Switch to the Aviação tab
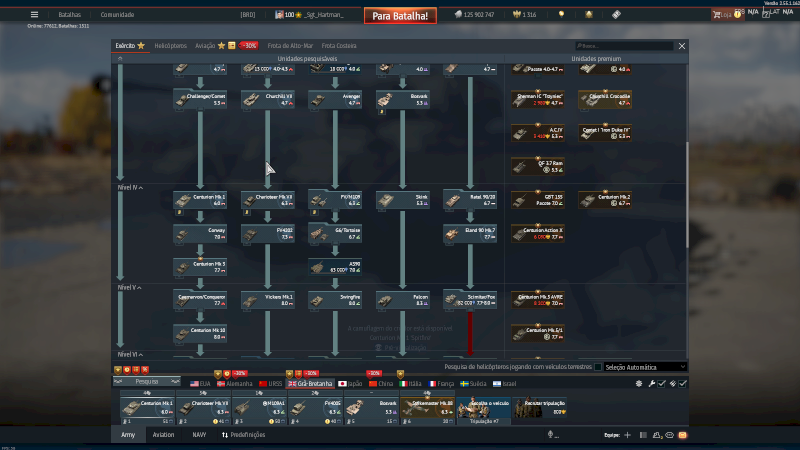 click(x=205, y=45)
